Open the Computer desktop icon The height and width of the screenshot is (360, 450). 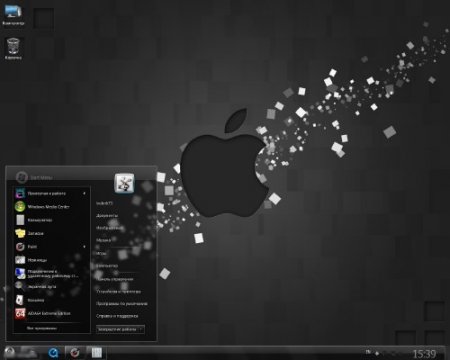(x=13, y=15)
